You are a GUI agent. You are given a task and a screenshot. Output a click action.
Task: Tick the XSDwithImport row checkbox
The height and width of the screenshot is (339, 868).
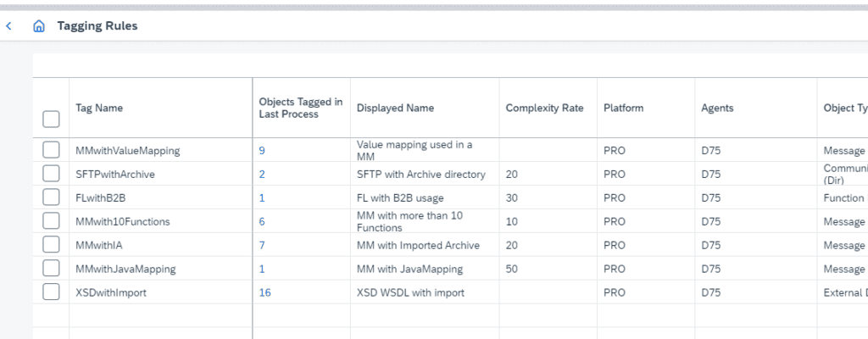[51, 292]
